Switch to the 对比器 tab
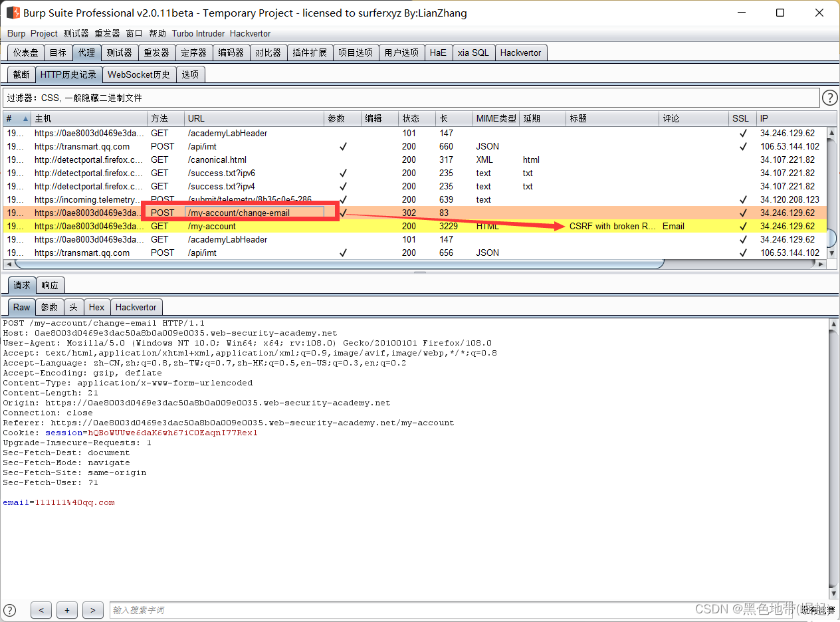This screenshot has width=840, height=622. coord(268,52)
